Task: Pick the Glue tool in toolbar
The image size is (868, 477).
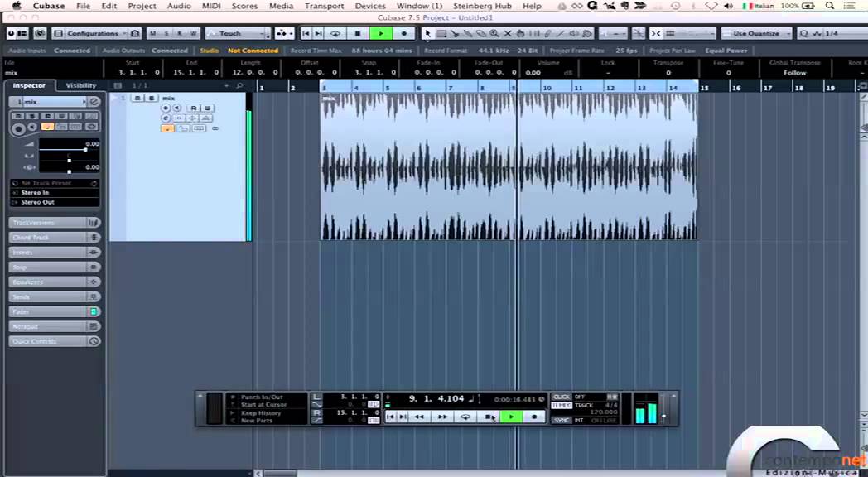Action: [x=468, y=34]
